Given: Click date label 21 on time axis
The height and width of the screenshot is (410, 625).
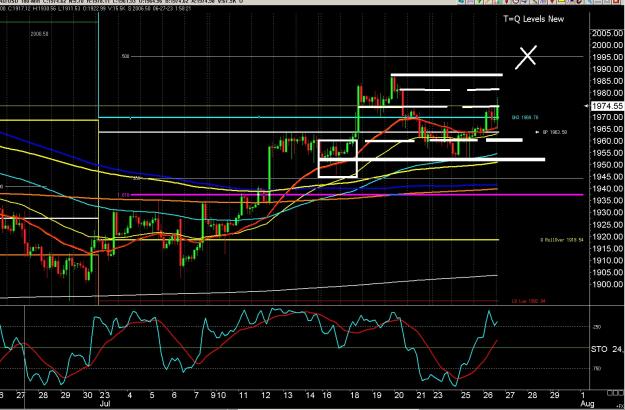Looking at the screenshot, I should [421, 395].
